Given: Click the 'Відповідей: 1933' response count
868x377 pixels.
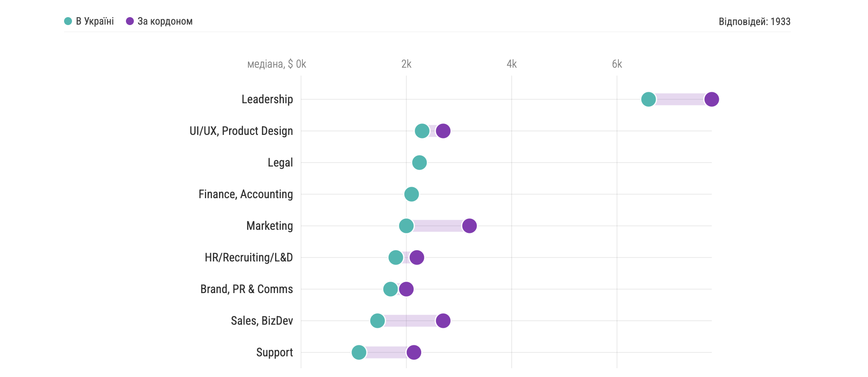Looking at the screenshot, I should click(754, 22).
